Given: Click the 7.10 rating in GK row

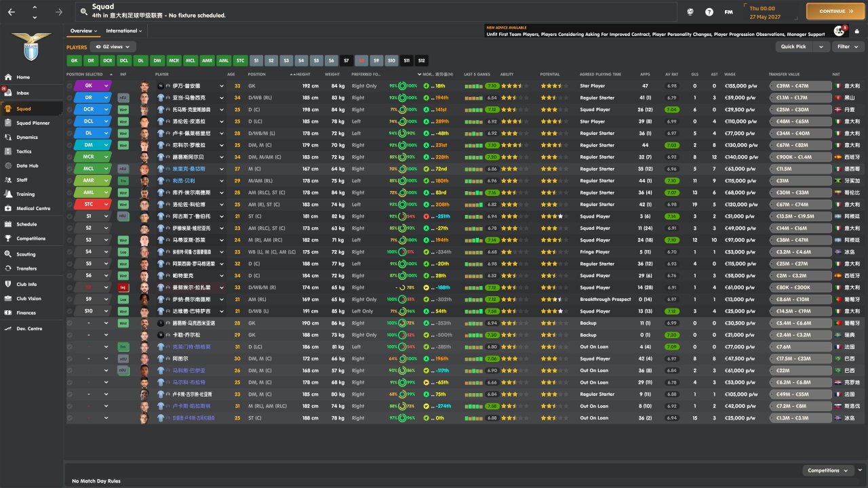Looking at the screenshot, I should (x=493, y=86).
